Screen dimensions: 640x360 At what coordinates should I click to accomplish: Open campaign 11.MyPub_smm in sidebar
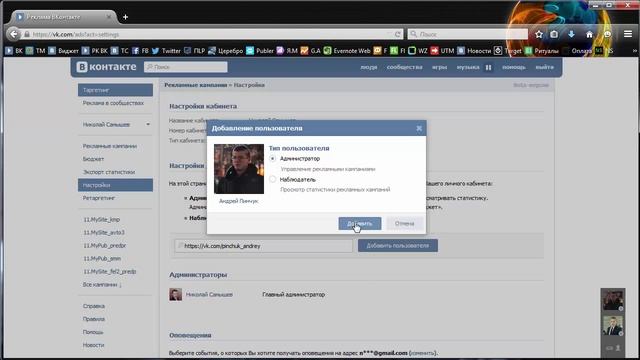coord(102,258)
